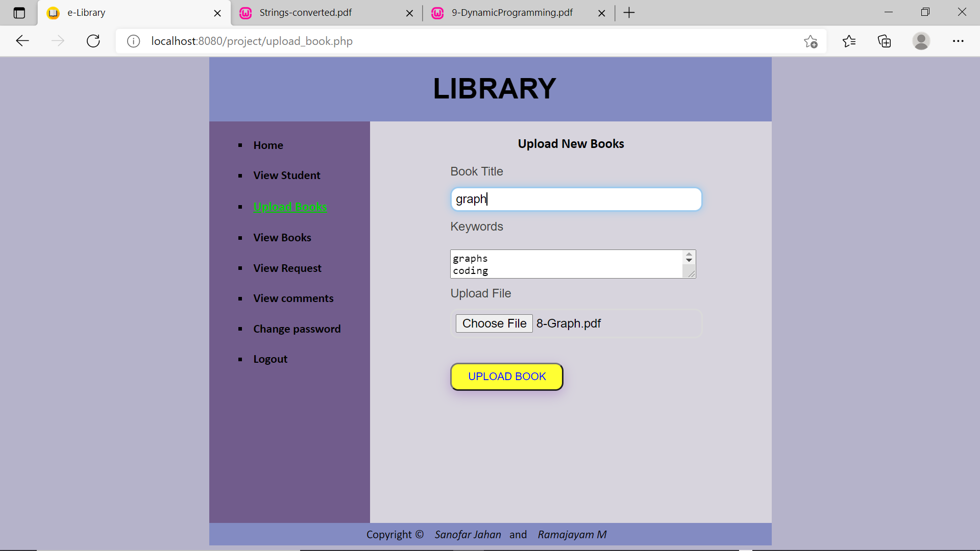
Task: Click Choose File to pick another document
Action: click(x=494, y=323)
